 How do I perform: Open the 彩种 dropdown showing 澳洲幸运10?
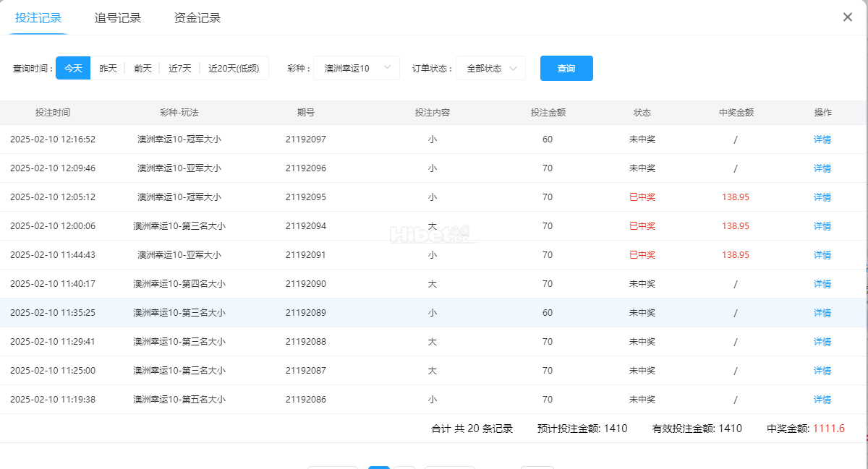pos(357,68)
